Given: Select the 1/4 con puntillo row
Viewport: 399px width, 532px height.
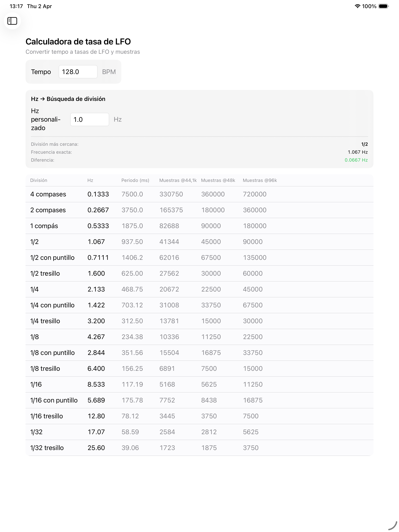Looking at the screenshot, I should tap(199, 305).
